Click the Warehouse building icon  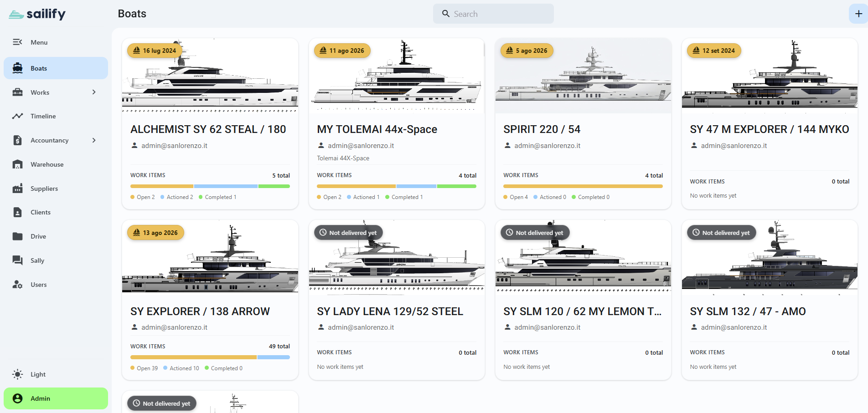point(17,164)
